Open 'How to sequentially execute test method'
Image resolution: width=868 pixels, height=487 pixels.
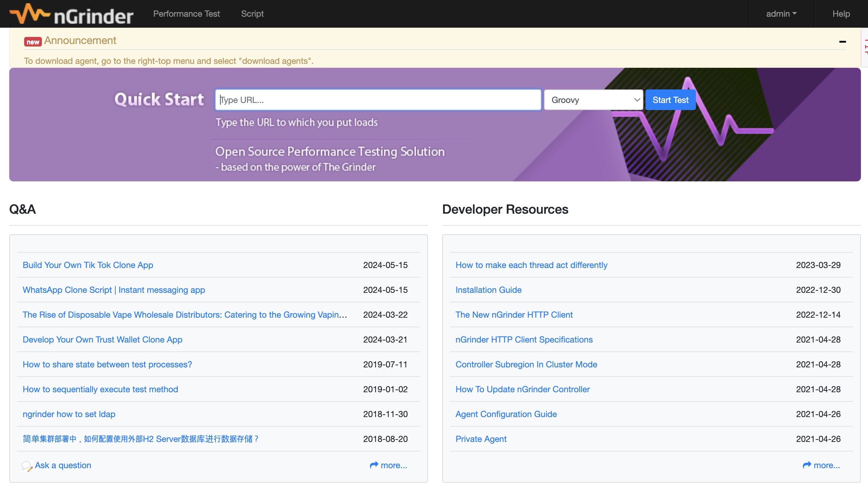pyautogui.click(x=100, y=389)
